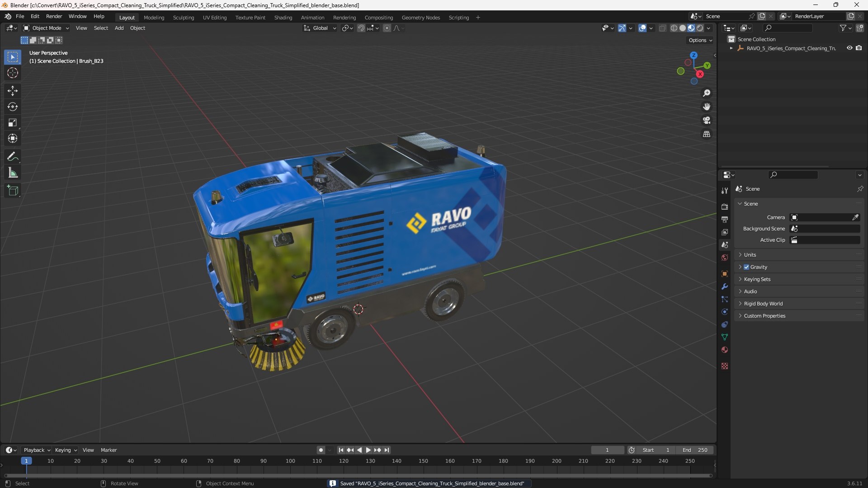The height and width of the screenshot is (488, 868).
Task: Select the Rotate tool
Action: tap(13, 107)
